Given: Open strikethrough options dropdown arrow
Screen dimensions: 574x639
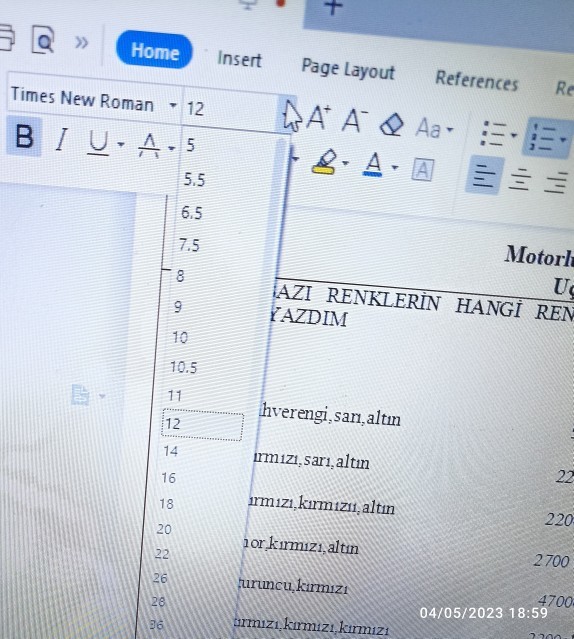Looking at the screenshot, I should [172, 148].
